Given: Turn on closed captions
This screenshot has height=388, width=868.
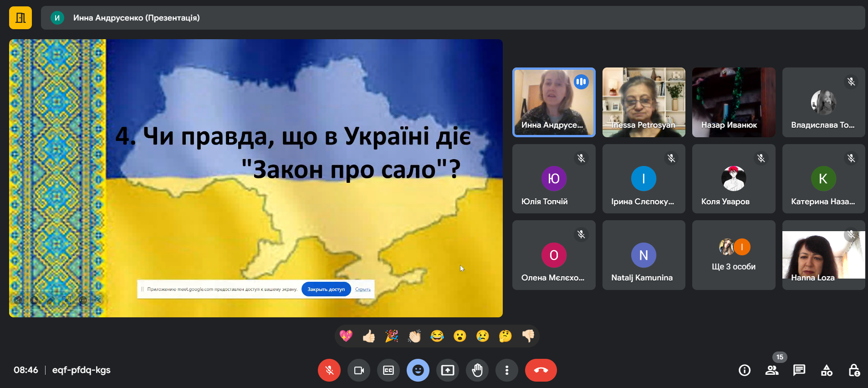Looking at the screenshot, I should pos(388,370).
